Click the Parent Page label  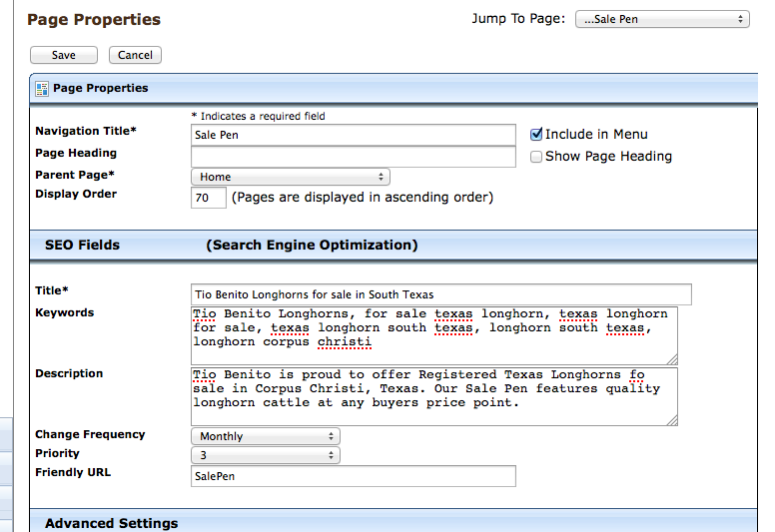tap(75, 175)
